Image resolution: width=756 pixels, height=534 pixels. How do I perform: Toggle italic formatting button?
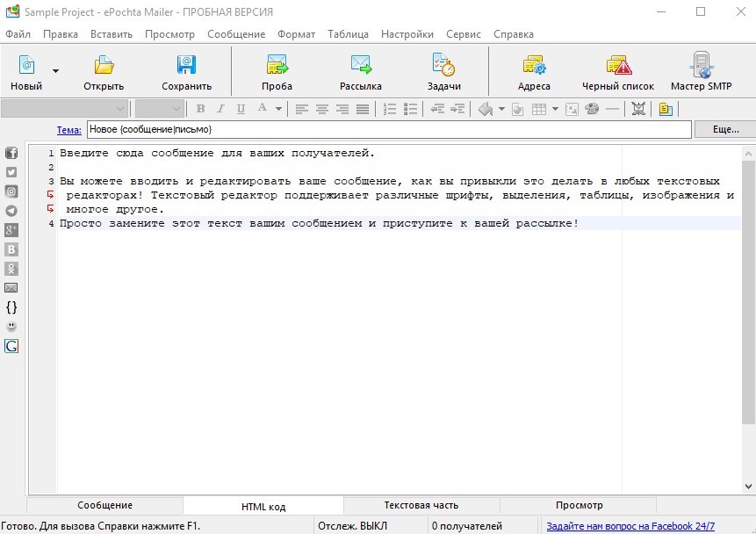click(x=220, y=109)
